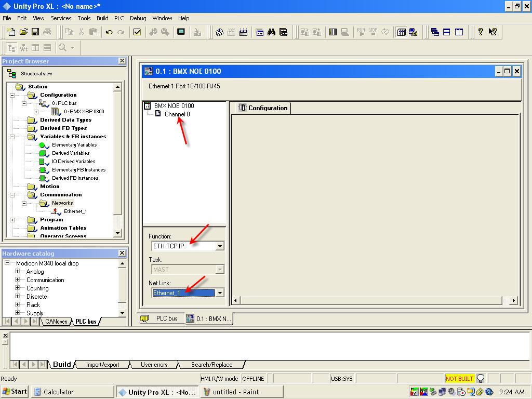Viewport: 532px width, 399px height.
Task: Expand the 0 : BMX XBP 0800 node
Action: [x=36, y=112]
